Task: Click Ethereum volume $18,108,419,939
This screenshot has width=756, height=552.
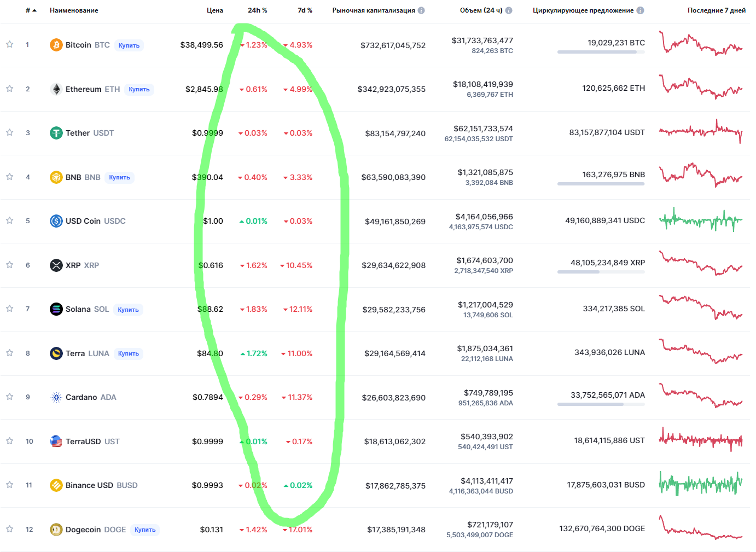Action: pyautogui.click(x=483, y=84)
